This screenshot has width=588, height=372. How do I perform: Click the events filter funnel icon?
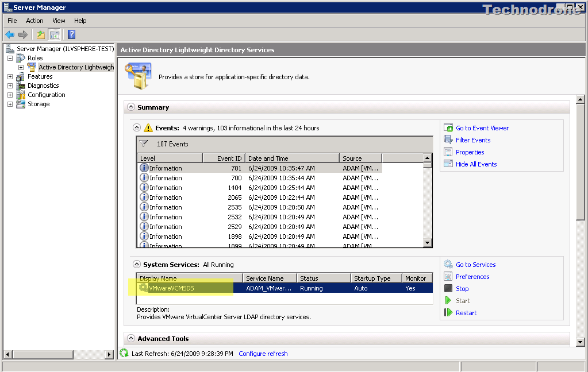tap(144, 144)
